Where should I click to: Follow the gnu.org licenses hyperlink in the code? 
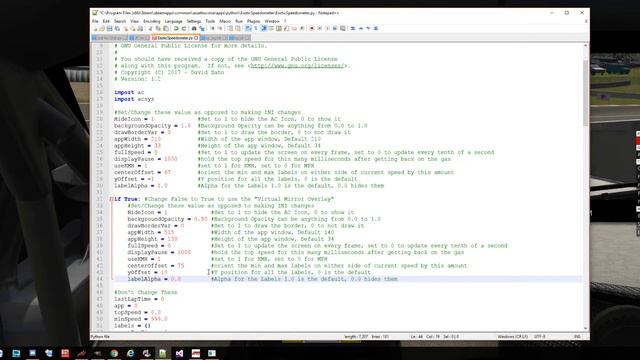298,66
